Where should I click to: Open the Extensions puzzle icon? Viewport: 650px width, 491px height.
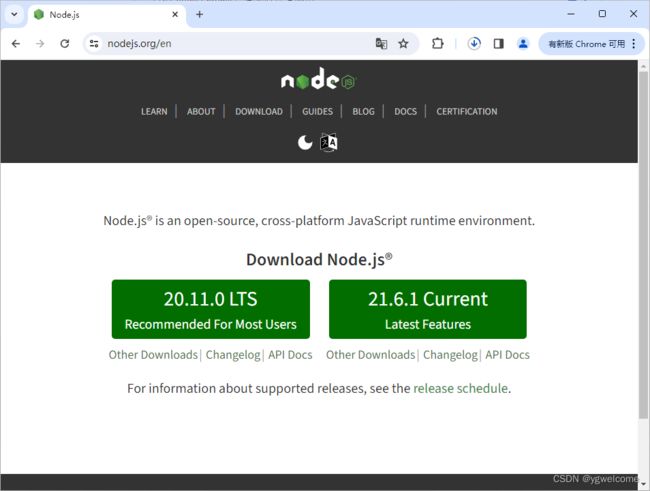[x=438, y=44]
